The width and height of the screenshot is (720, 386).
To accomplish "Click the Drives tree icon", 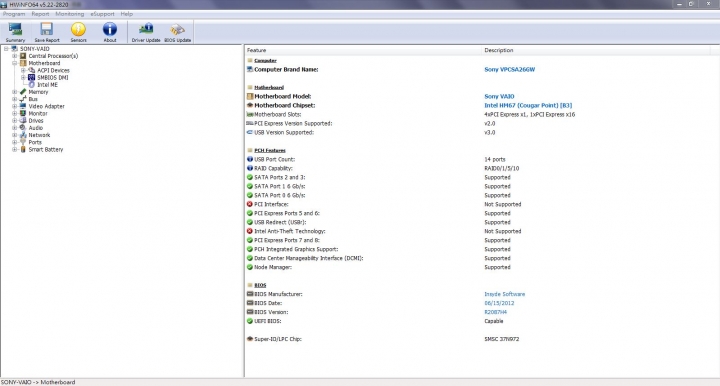I will click(x=23, y=121).
